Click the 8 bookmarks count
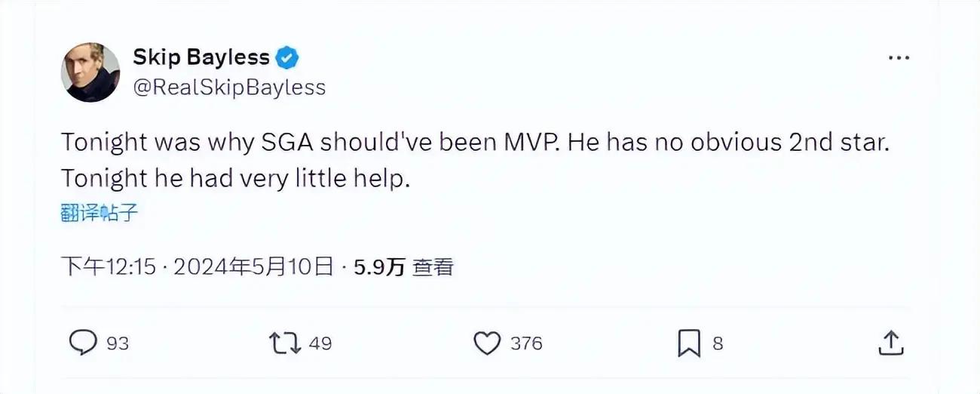 (x=718, y=343)
